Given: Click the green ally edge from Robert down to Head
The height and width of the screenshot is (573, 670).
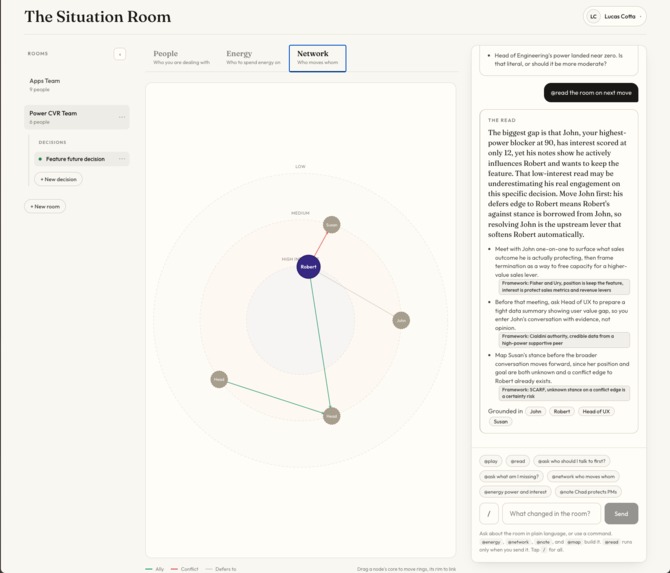Looking at the screenshot, I should click(320, 342).
